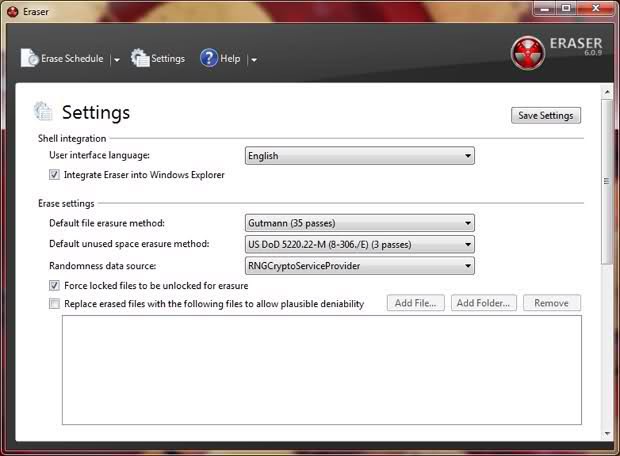Open the Default file erasure method dropdown
The height and width of the screenshot is (456, 620).
pos(359,223)
